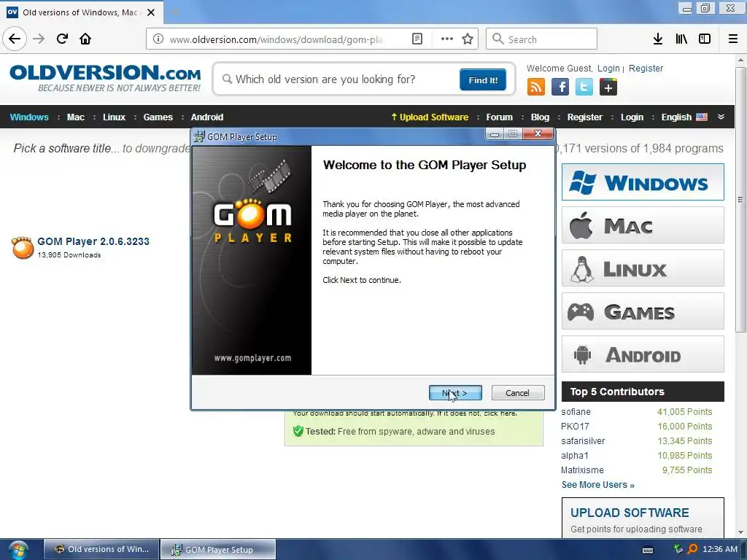Open the RSS feed icon
The image size is (747, 560).
coord(536,87)
